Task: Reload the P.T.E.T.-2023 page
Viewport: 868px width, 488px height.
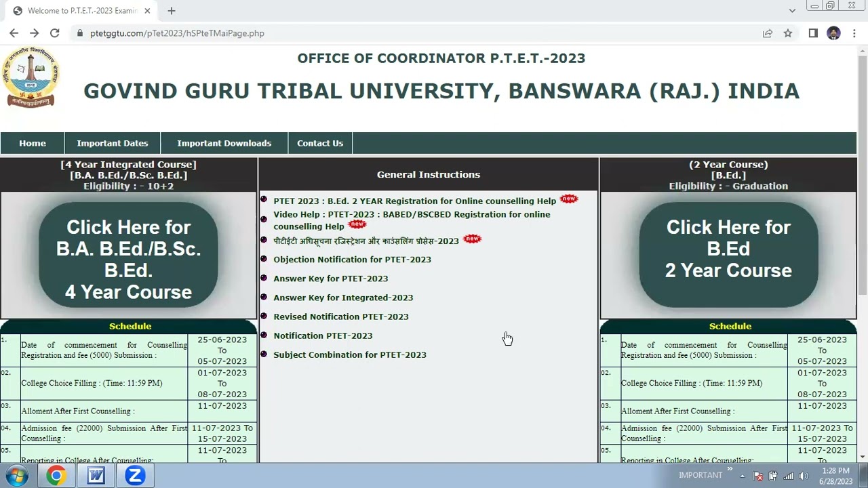Action: 55,33
